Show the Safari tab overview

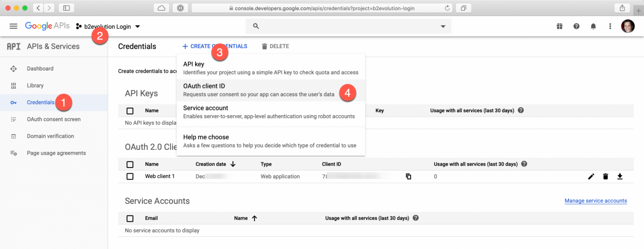click(463, 8)
